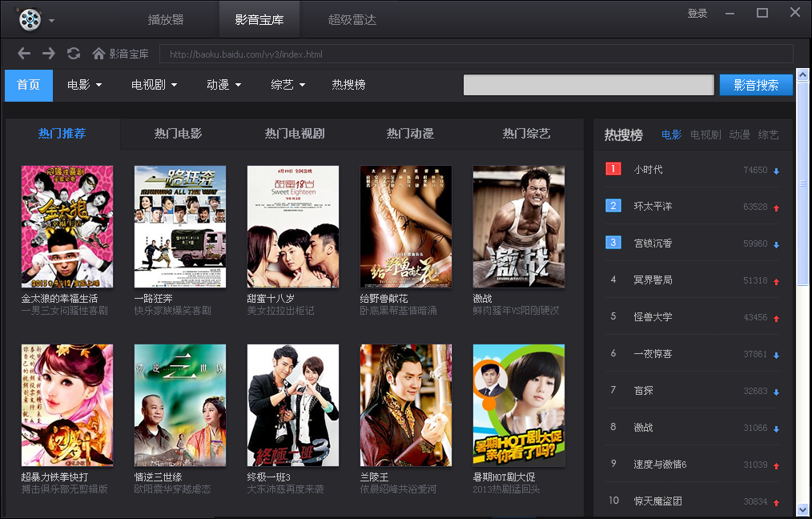
Task: Click the URL address bar
Action: 476,54
